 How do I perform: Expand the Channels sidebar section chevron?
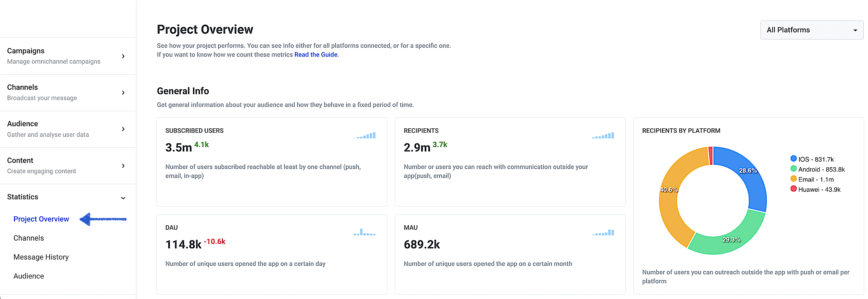click(x=123, y=93)
